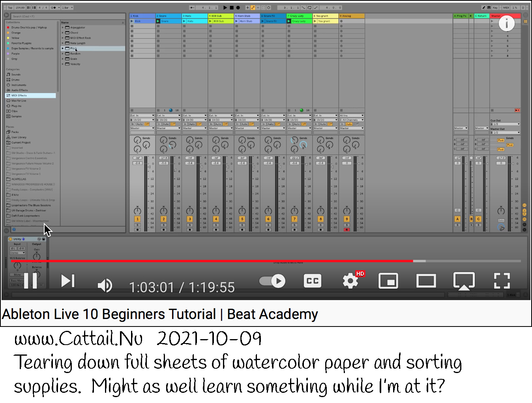Launch Yea grunt clip
Screen dimensions: 532x403
tap(315, 21)
